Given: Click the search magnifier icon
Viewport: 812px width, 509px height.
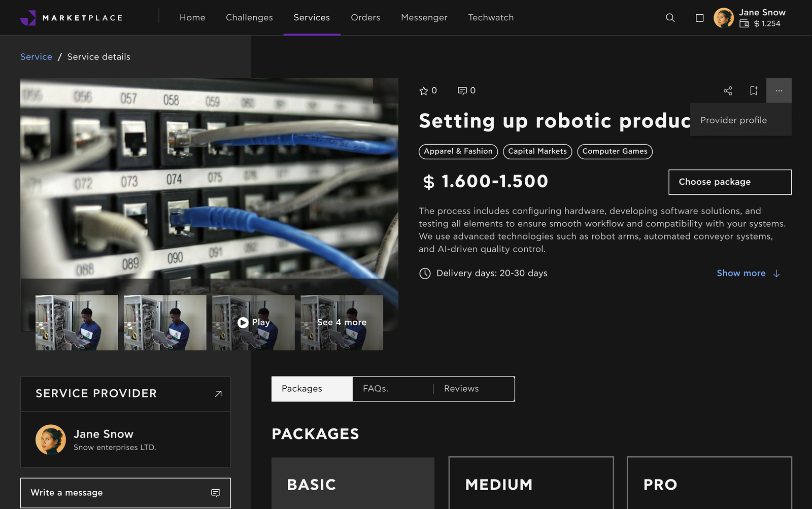Looking at the screenshot, I should point(670,18).
